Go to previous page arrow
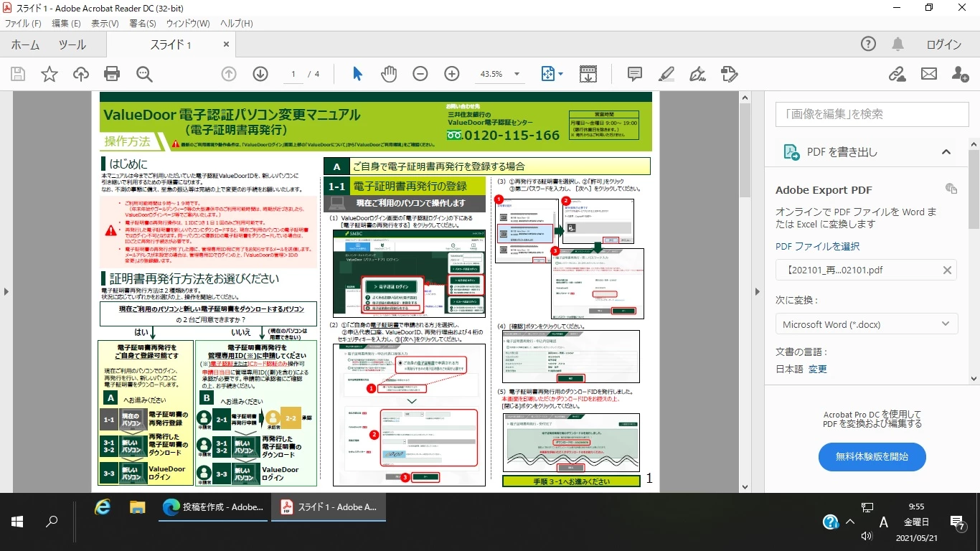Screen dimensions: 980x551 229,74
